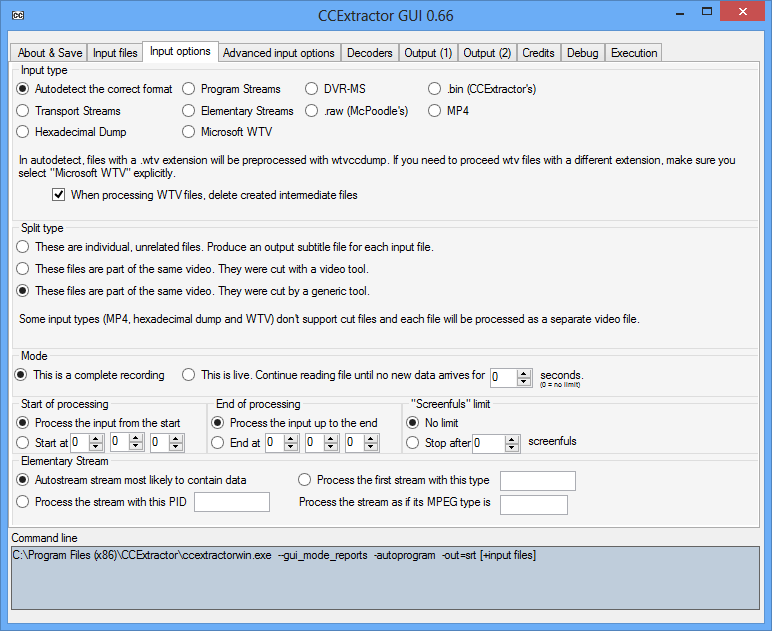Screen dimensions: 772x631
Task: Switch to the Input files tab
Action: pyautogui.click(x=115, y=53)
